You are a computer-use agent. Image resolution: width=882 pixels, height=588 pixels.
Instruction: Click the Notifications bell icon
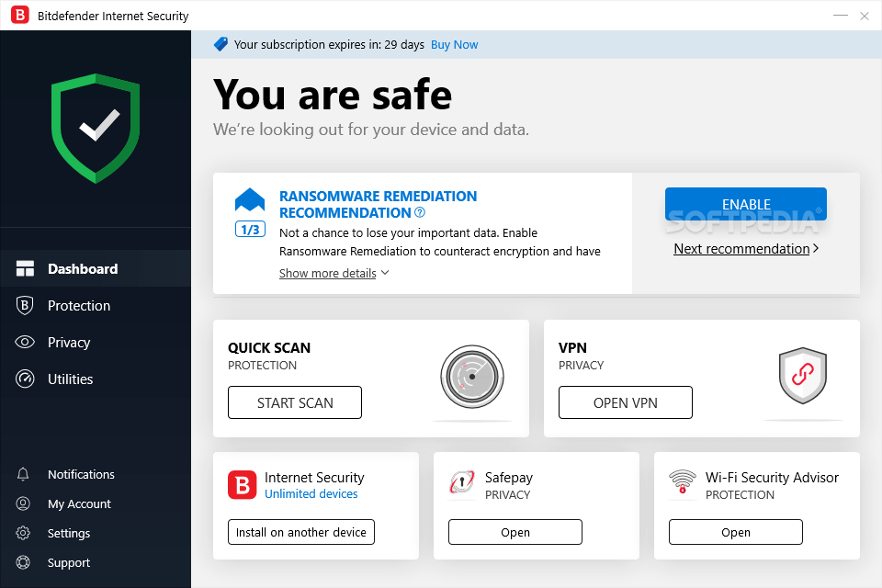(23, 474)
